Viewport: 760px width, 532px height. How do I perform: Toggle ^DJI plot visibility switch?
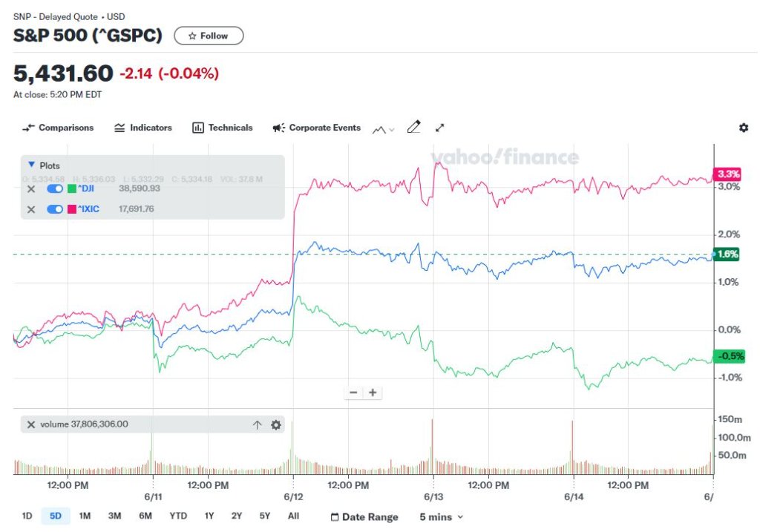(x=55, y=189)
